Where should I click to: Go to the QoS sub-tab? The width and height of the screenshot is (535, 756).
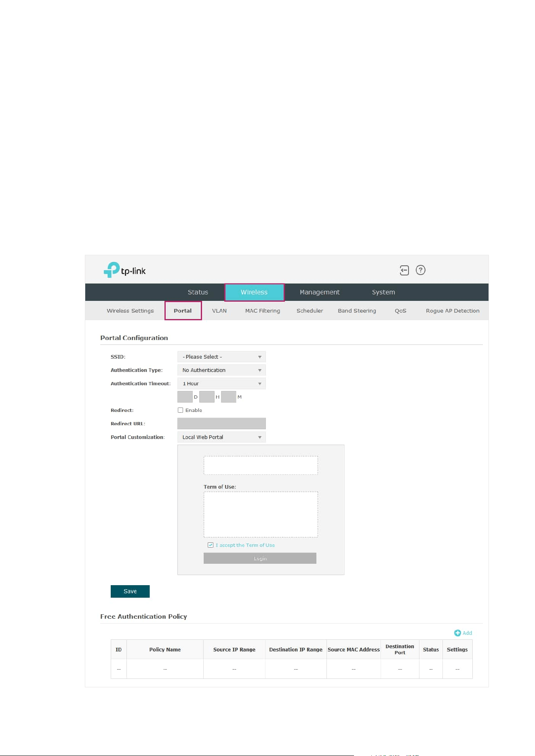(x=400, y=311)
